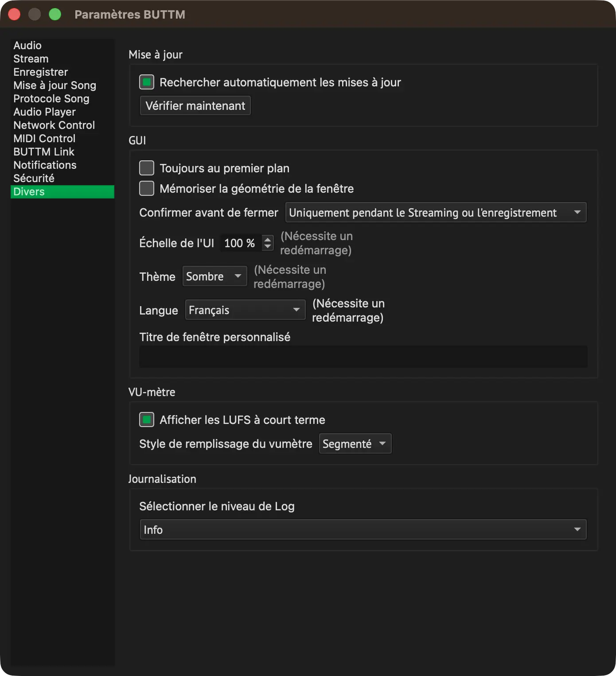Uncheck Afficher les LUFS à court terme
The image size is (616, 676).
pos(147,420)
